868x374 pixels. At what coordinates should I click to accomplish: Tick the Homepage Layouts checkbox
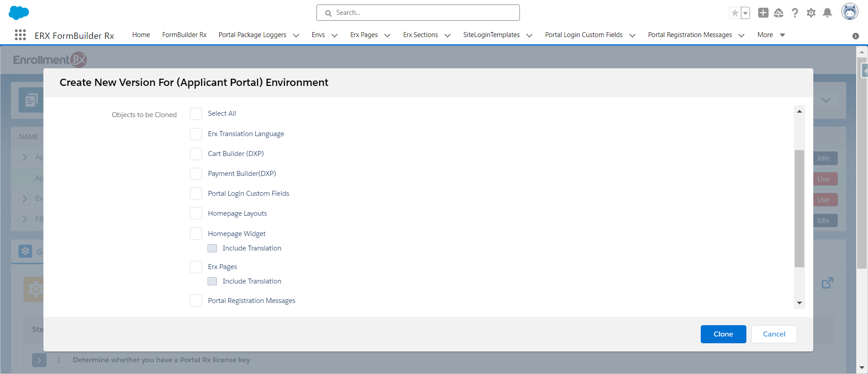point(196,213)
